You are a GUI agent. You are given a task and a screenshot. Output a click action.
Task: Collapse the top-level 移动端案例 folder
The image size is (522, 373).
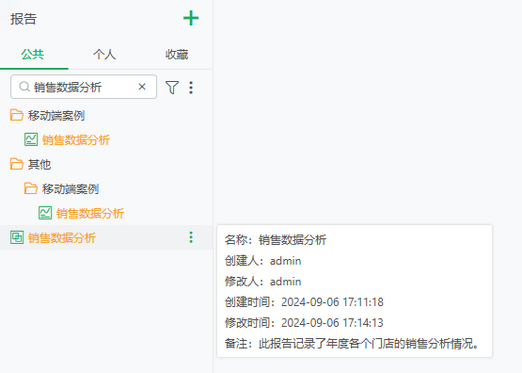pos(16,115)
